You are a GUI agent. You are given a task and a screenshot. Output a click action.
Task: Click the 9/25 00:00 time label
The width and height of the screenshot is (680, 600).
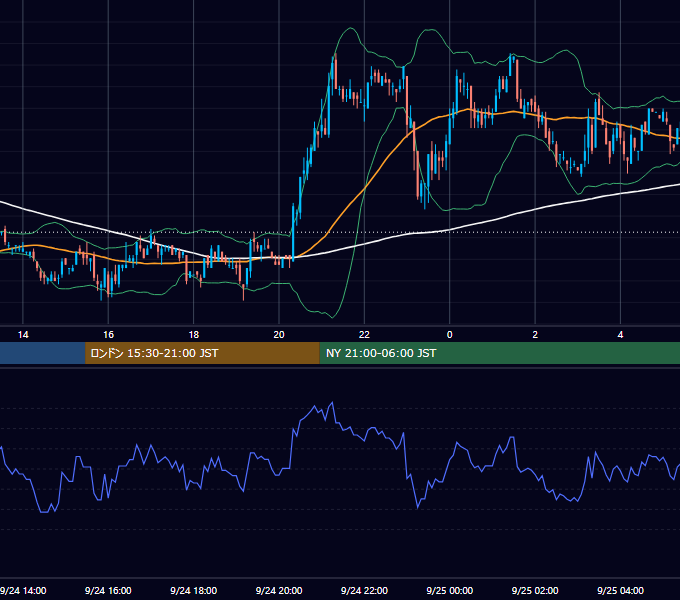point(450,590)
